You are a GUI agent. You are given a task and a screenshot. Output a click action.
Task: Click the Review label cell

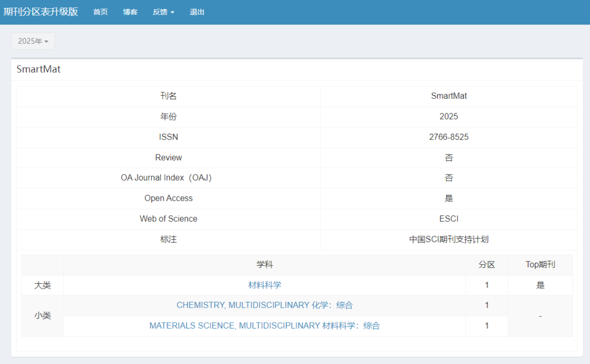[x=168, y=158]
